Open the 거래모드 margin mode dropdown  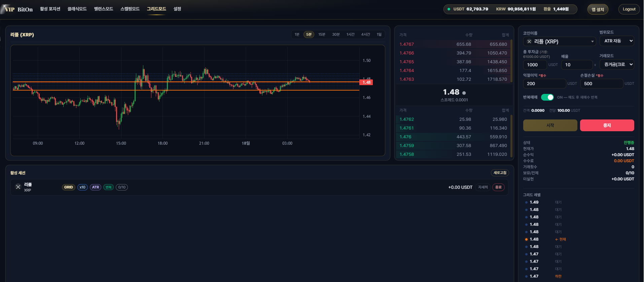click(x=617, y=65)
